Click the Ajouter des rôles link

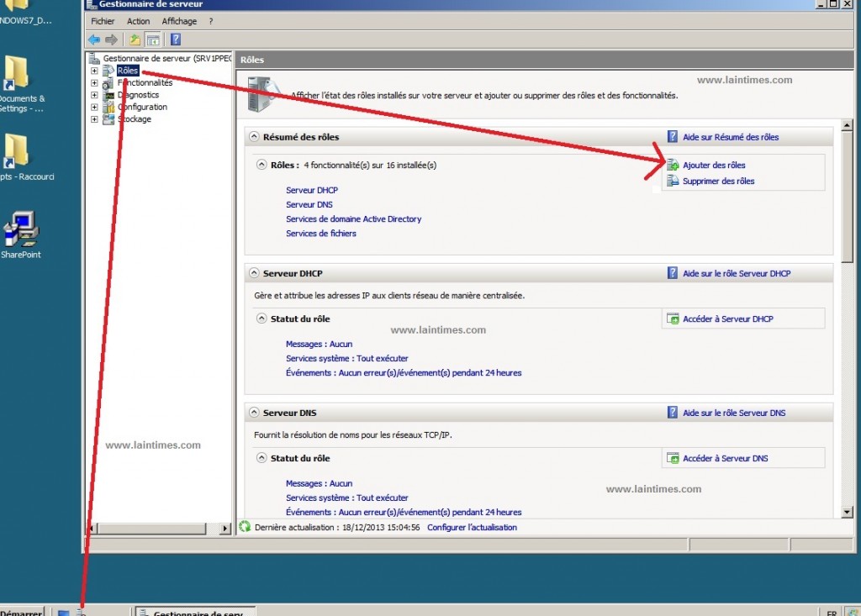714,165
